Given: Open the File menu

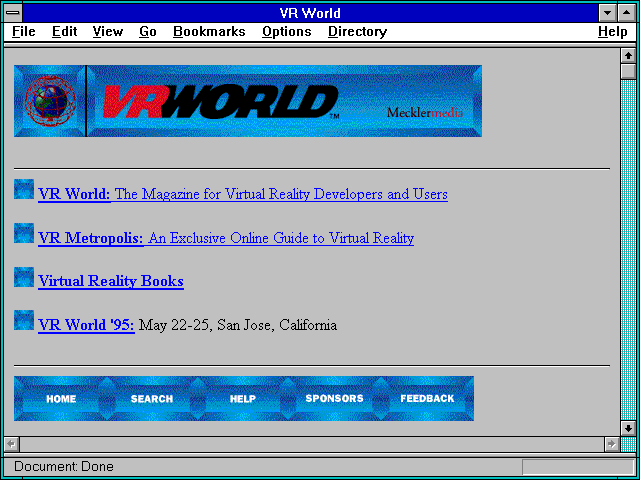Looking at the screenshot, I should [x=24, y=32].
